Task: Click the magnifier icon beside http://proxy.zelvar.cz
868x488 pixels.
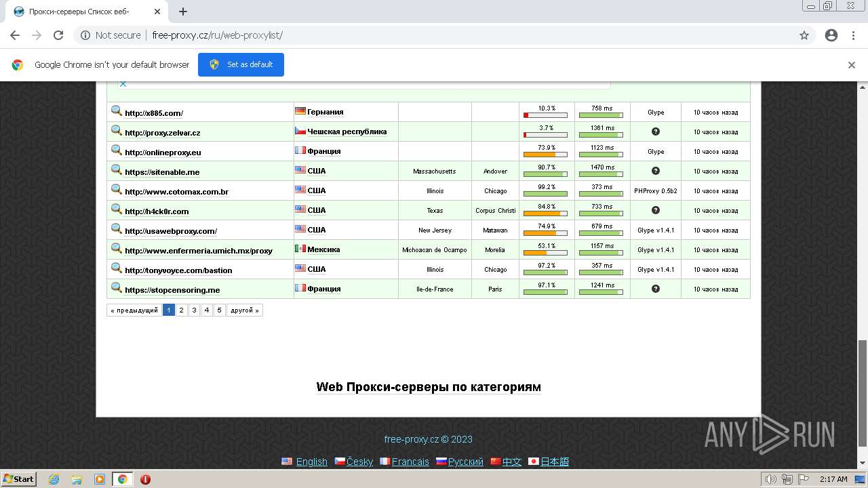Action: pos(116,130)
